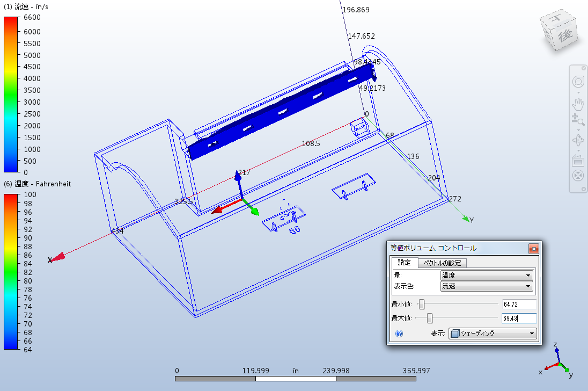Click the axis value '108.5'
Image resolution: width=588 pixels, height=391 pixels.
click(x=311, y=144)
